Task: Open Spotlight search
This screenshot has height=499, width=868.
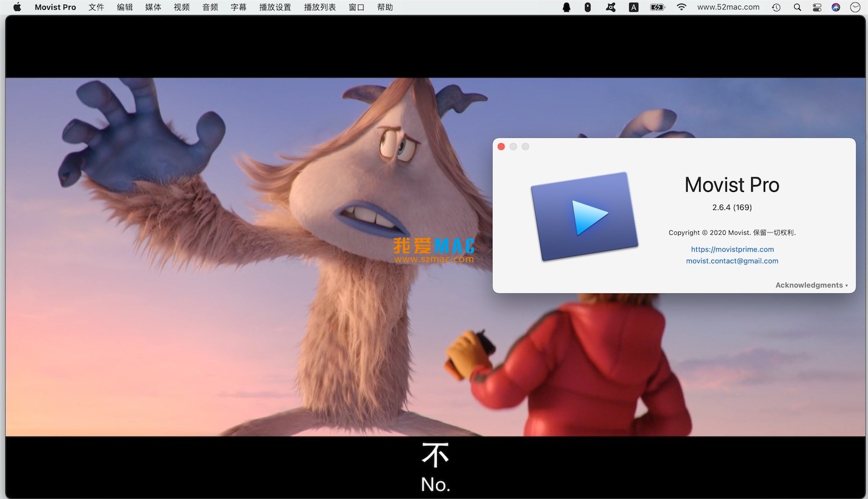Action: coord(797,7)
